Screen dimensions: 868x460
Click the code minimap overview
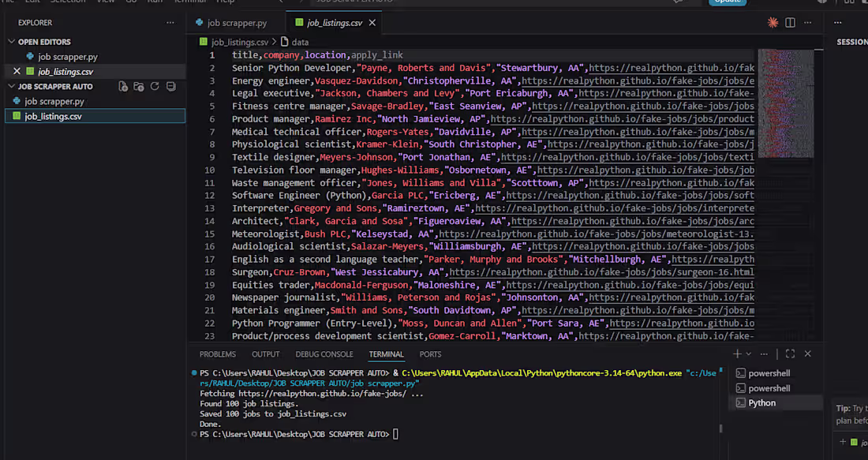[x=785, y=103]
